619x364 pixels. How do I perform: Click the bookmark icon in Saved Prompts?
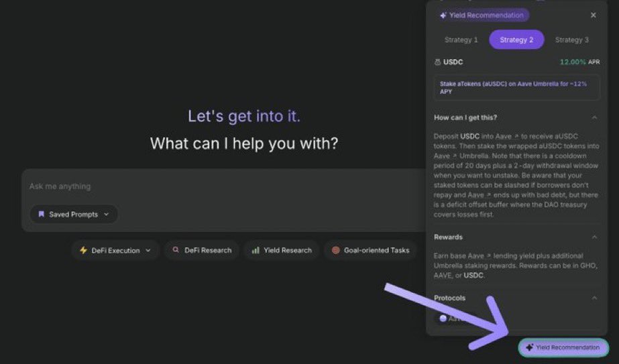coord(41,214)
